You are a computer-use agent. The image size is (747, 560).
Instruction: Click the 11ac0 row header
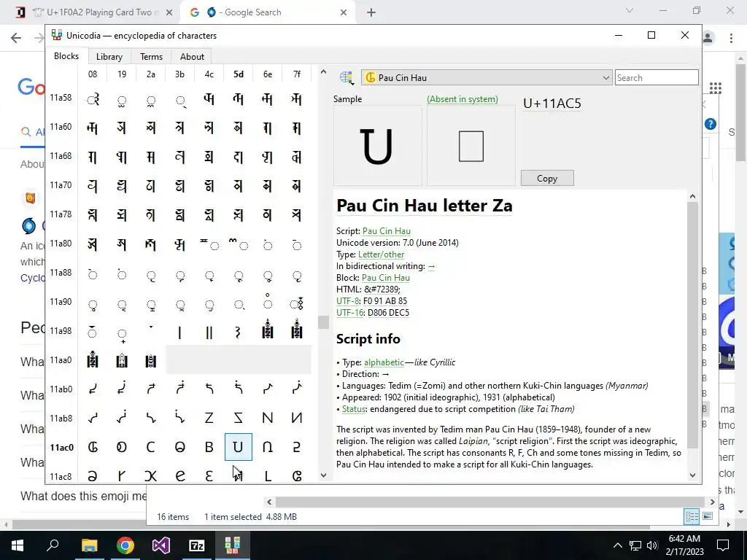pos(62,447)
